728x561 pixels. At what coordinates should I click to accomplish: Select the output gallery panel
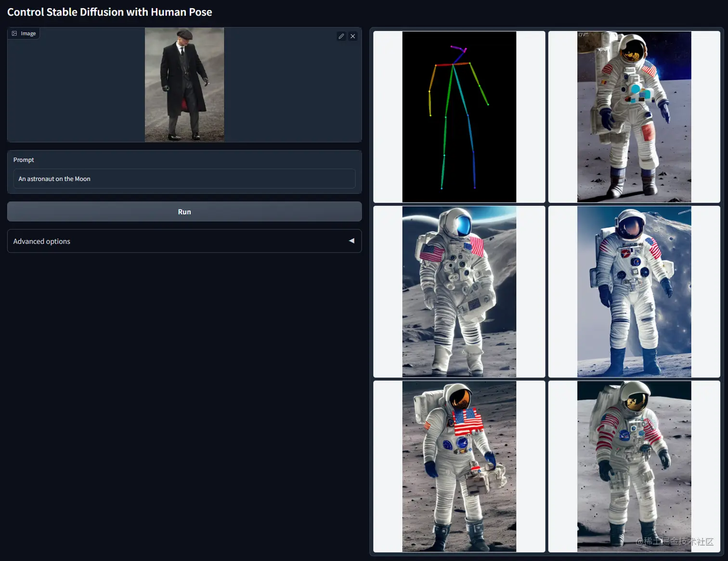tap(546, 291)
